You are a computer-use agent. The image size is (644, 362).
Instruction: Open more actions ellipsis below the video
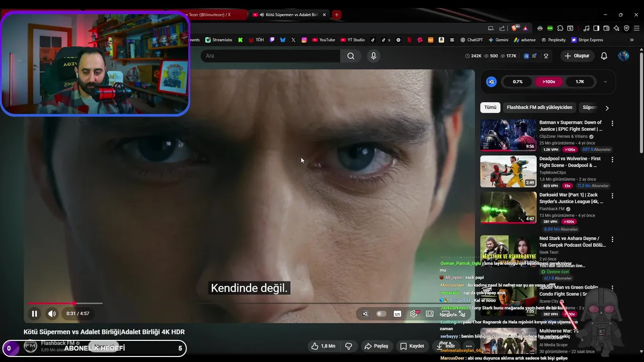468,346
